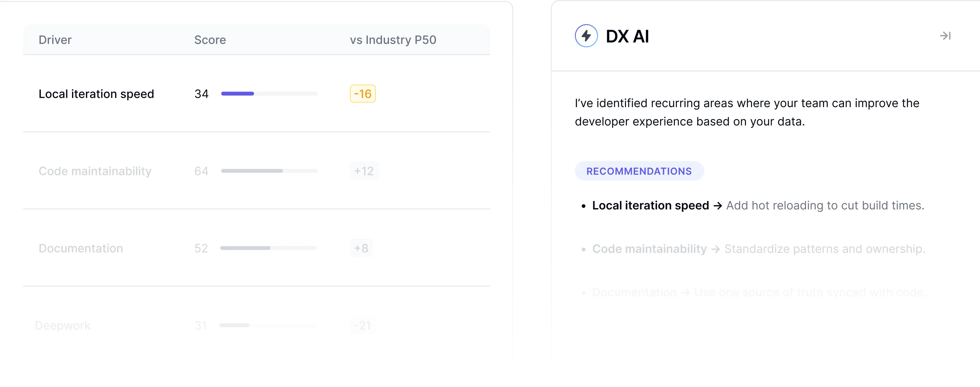Click the -21 badge for Deepwork

362,326
